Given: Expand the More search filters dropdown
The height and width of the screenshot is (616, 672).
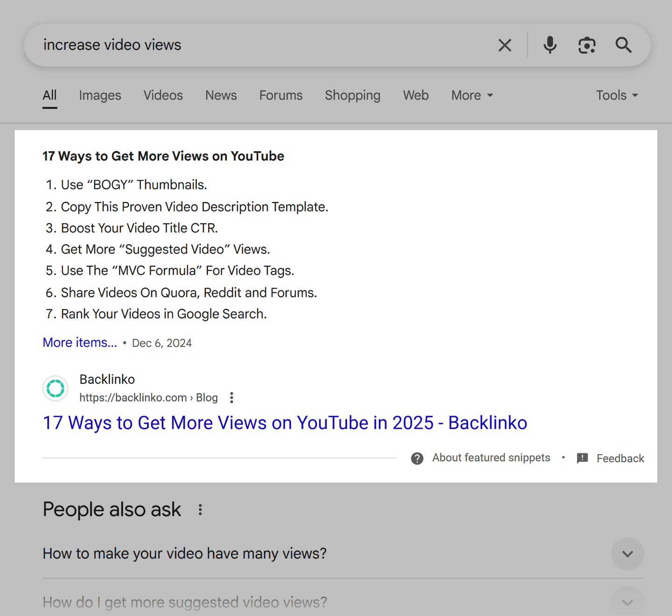Looking at the screenshot, I should (x=472, y=96).
